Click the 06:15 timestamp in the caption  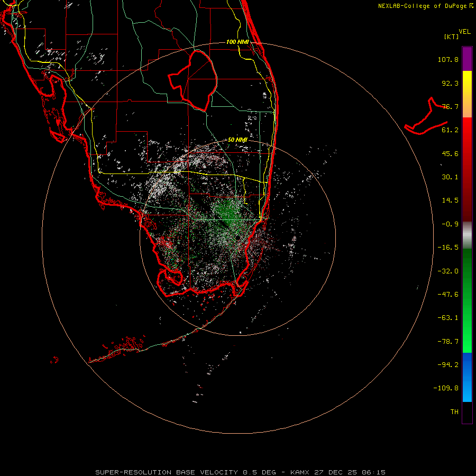373,472
